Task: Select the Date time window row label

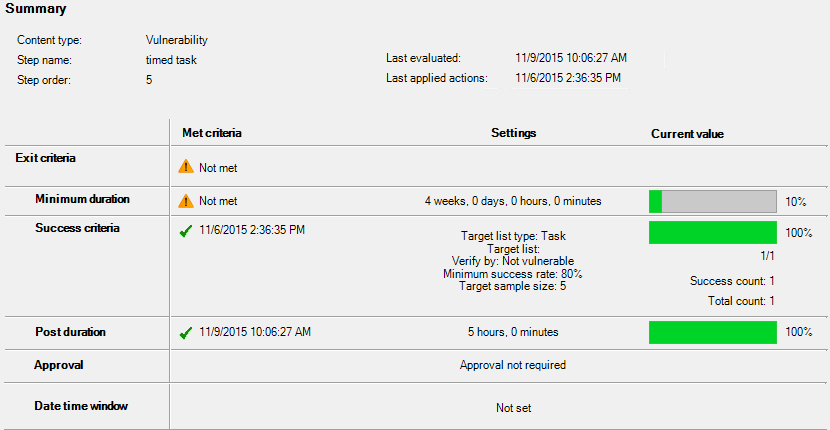Action: [x=81, y=406]
